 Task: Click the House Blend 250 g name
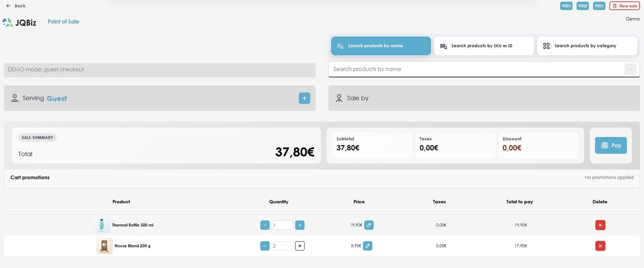tap(132, 246)
